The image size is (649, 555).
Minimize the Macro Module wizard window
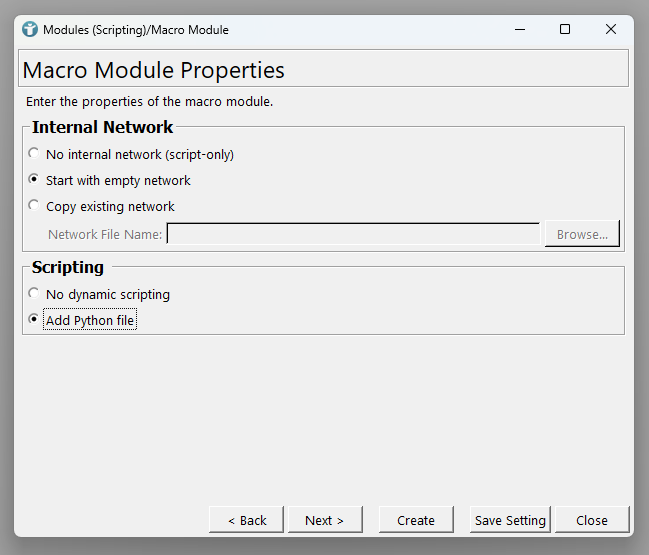pyautogui.click(x=519, y=30)
